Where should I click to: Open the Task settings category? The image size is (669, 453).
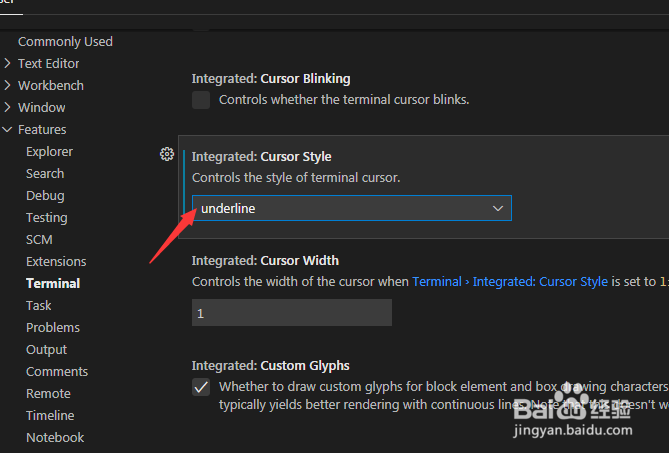pyautogui.click(x=39, y=305)
